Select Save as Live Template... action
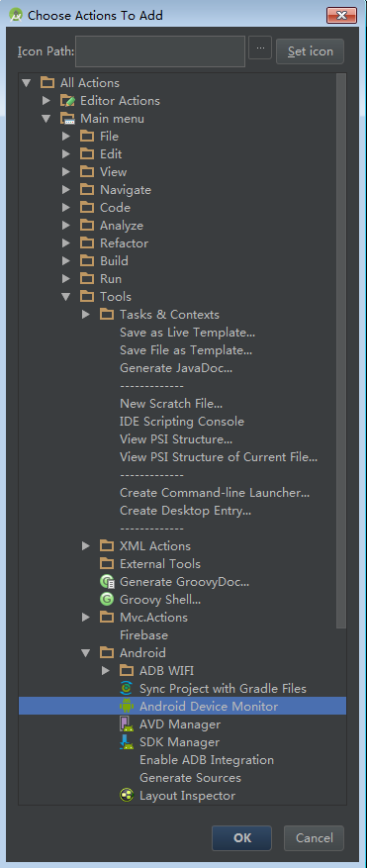Screen dimensions: 367x868 pos(187,333)
